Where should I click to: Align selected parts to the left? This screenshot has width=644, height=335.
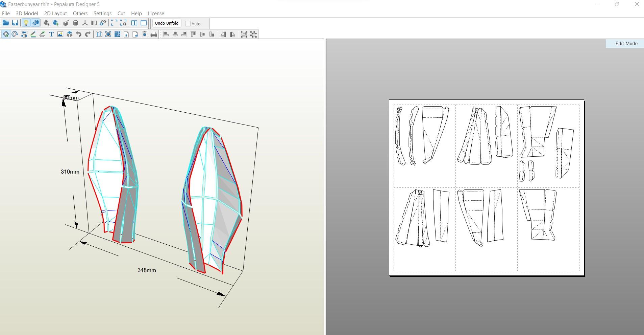tap(166, 34)
